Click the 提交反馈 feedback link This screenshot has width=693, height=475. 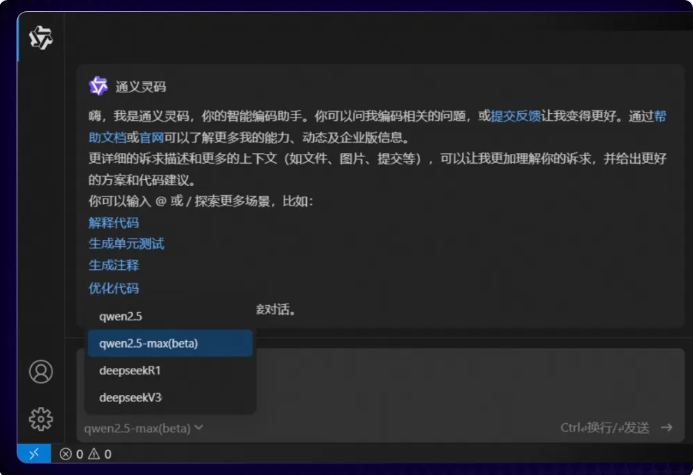[515, 116]
